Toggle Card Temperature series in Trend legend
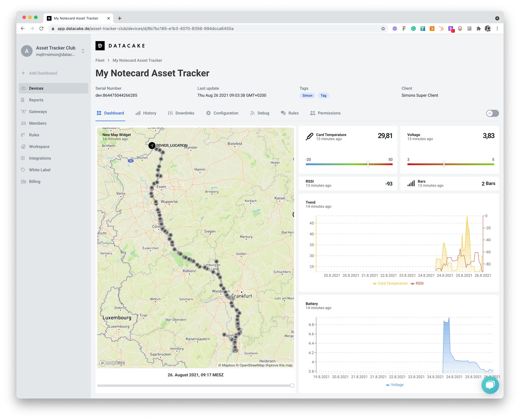 (390, 283)
